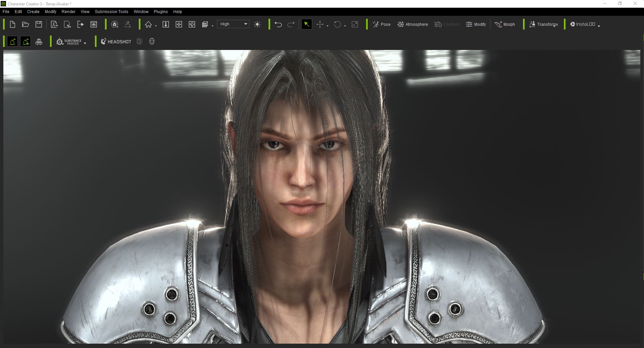Open the Atmosphere panel
The width and height of the screenshot is (644, 348).
pyautogui.click(x=412, y=24)
